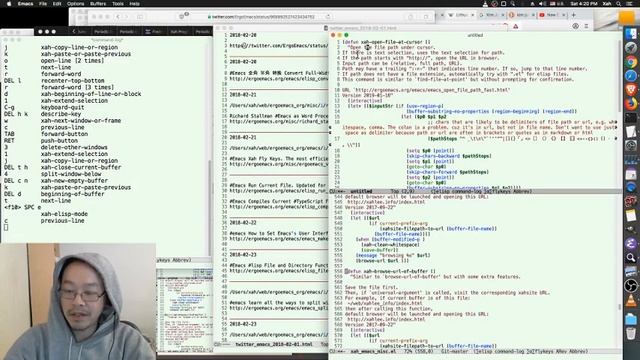Click the Brave shield warning triangle icon
This screenshot has width=640, height=360.
click(x=516, y=26)
